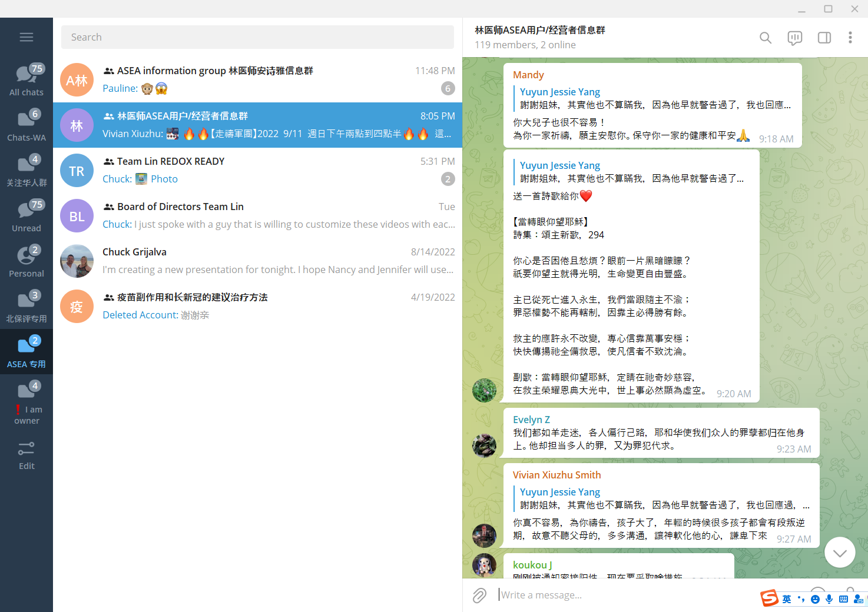
Task: Click koukou J's message avatar
Action: pyautogui.click(x=484, y=565)
